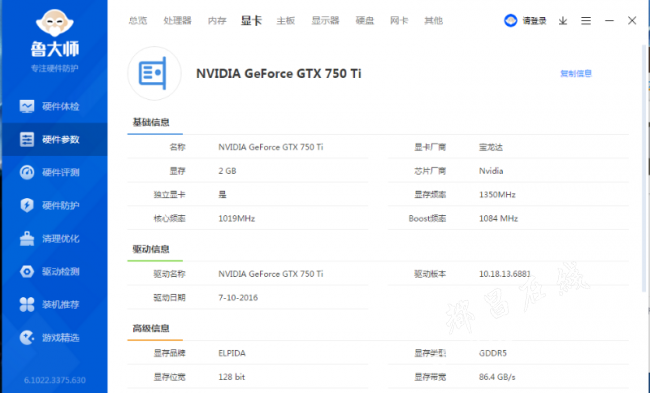Click driver version 10.18.13.6881
Image resolution: width=650 pixels, height=393 pixels.
[x=504, y=274]
